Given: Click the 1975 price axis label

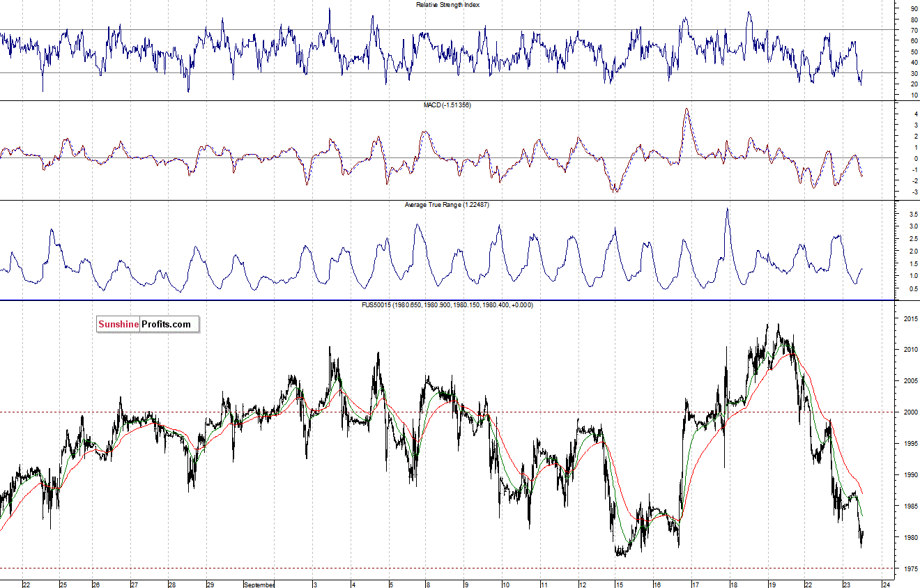Looking at the screenshot, I should [910, 569].
